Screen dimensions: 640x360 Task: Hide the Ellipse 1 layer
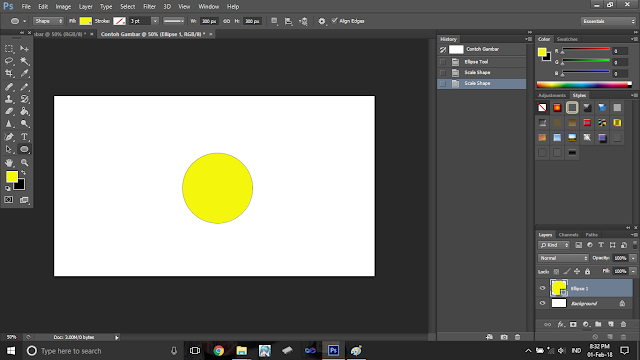[542, 288]
